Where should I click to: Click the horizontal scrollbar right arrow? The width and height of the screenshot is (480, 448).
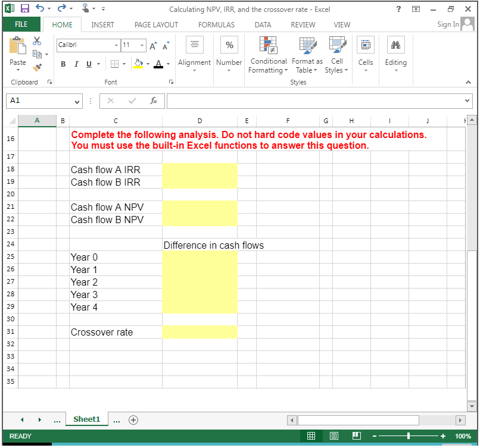(460, 420)
